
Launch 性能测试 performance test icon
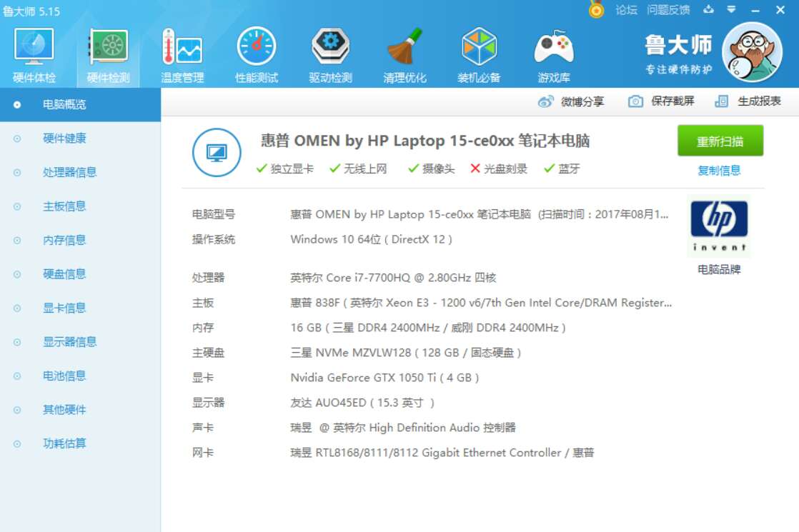(257, 55)
